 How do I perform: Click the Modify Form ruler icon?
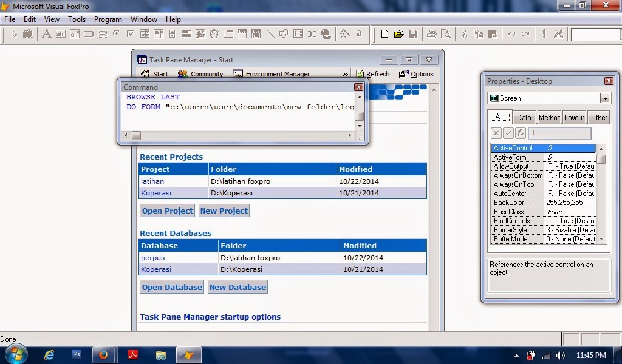tap(558, 34)
